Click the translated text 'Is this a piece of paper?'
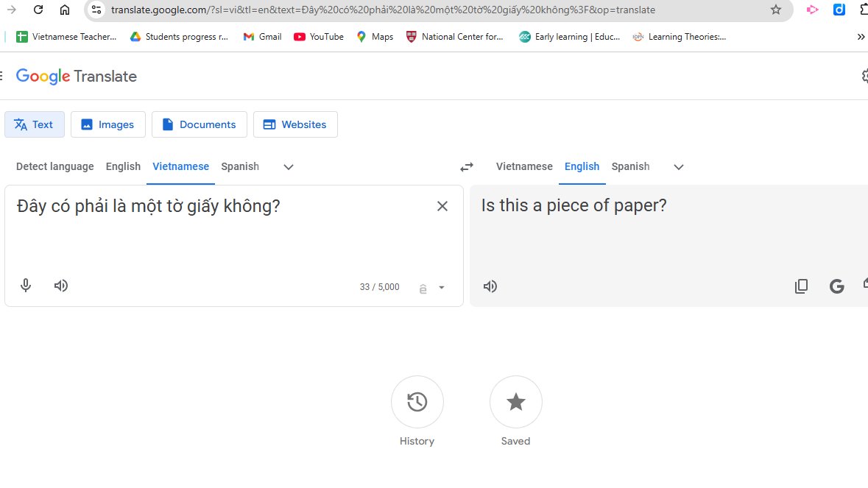 [574, 206]
